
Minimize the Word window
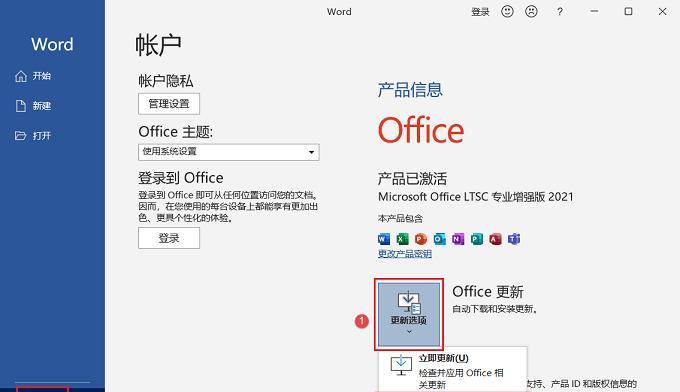[x=595, y=12]
